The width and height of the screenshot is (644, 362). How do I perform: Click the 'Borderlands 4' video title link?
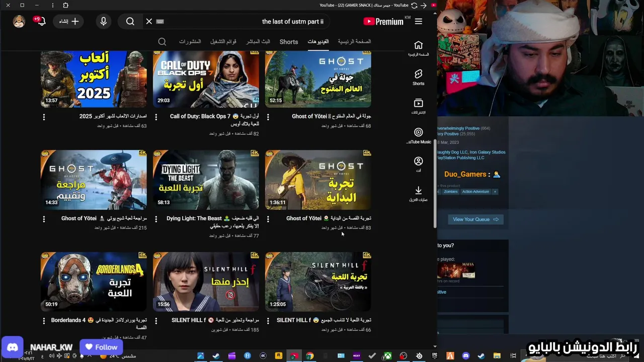[99, 323]
